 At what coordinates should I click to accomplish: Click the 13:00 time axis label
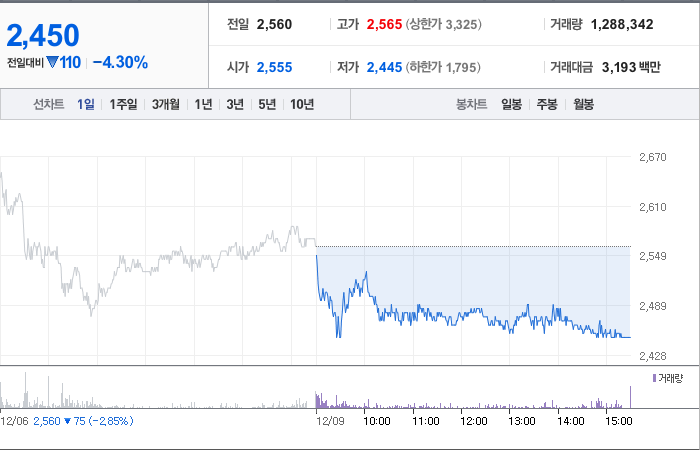click(x=522, y=421)
